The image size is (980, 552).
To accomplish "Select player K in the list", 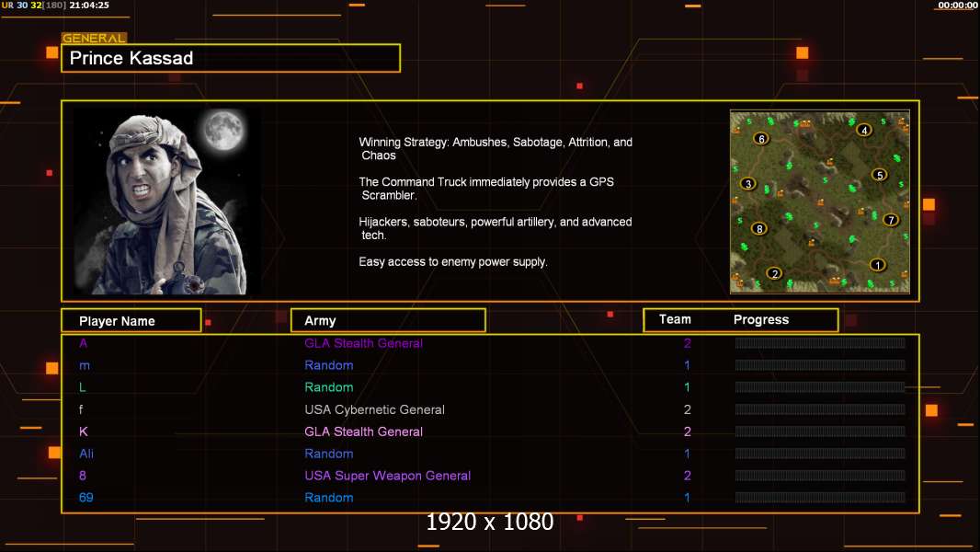I will pyautogui.click(x=84, y=431).
